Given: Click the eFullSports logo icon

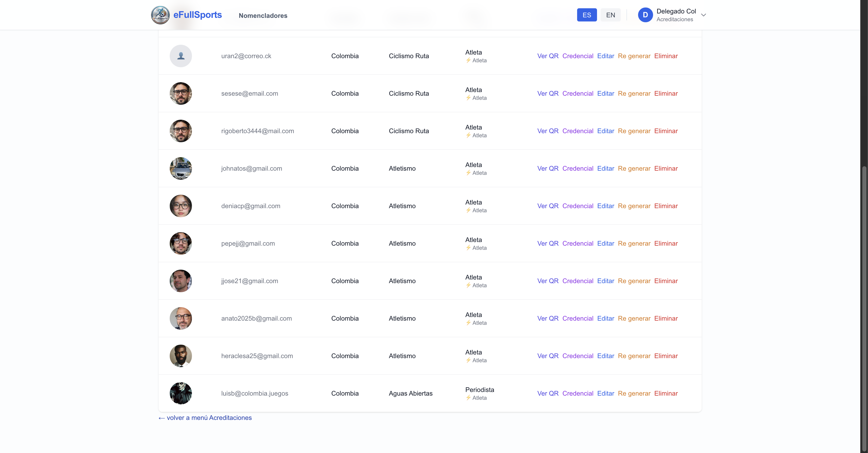Looking at the screenshot, I should coord(160,15).
